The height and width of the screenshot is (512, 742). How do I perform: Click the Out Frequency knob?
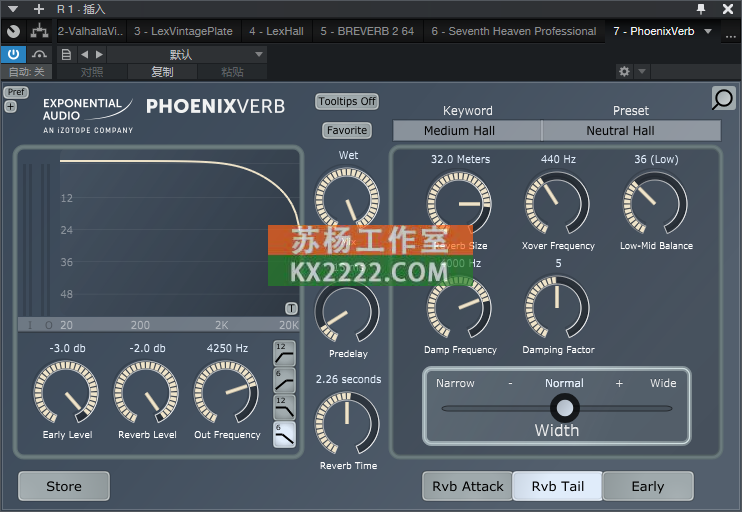[226, 392]
